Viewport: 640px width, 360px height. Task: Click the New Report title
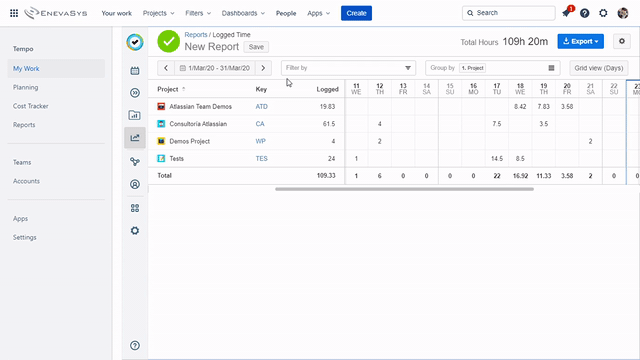(x=211, y=47)
